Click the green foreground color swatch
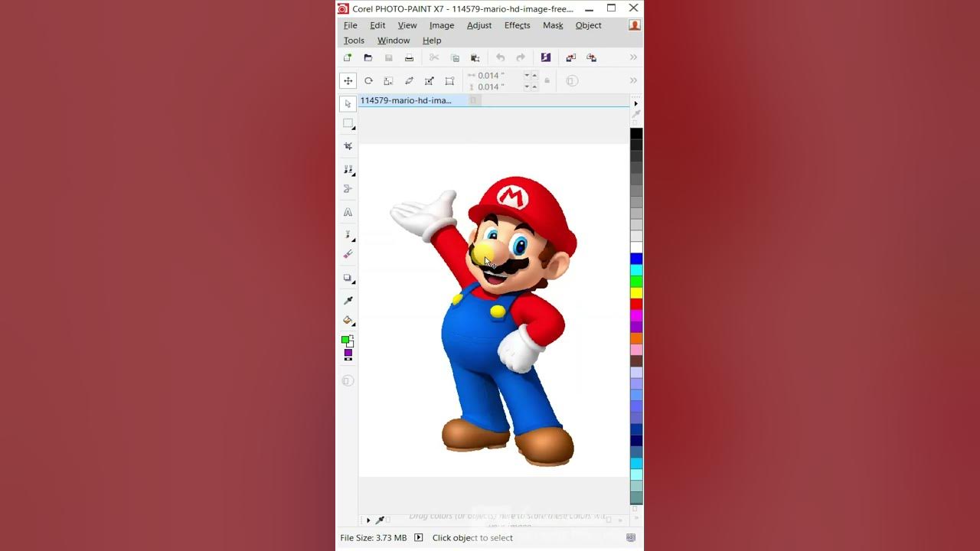 point(345,340)
